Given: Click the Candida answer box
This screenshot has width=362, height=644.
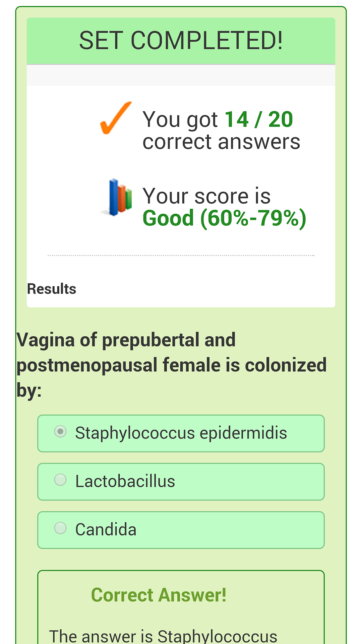Looking at the screenshot, I should click(181, 530).
